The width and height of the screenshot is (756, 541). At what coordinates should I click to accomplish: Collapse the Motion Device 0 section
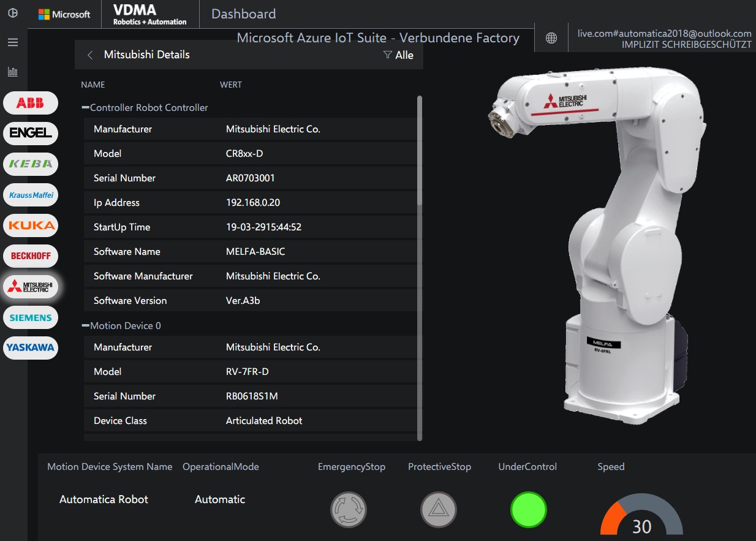click(x=87, y=325)
